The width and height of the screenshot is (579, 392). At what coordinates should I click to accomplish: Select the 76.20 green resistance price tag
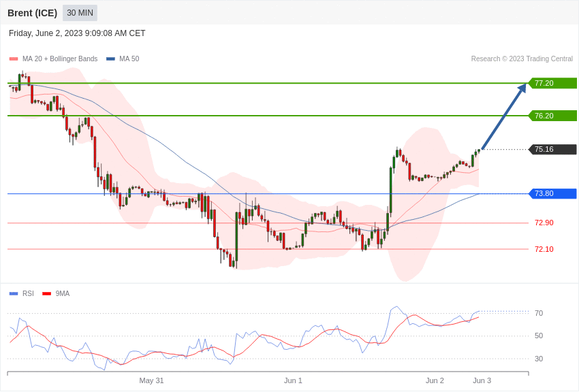click(x=552, y=116)
